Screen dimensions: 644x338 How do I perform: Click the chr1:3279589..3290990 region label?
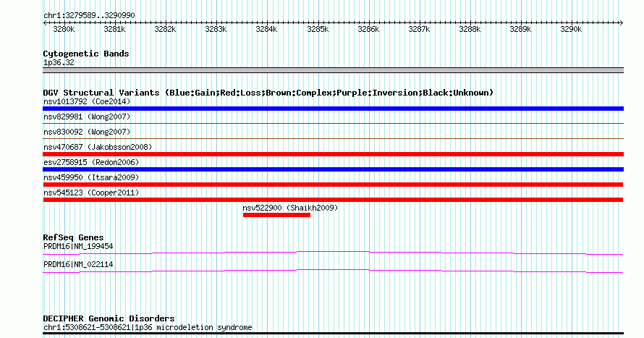pyautogui.click(x=89, y=15)
